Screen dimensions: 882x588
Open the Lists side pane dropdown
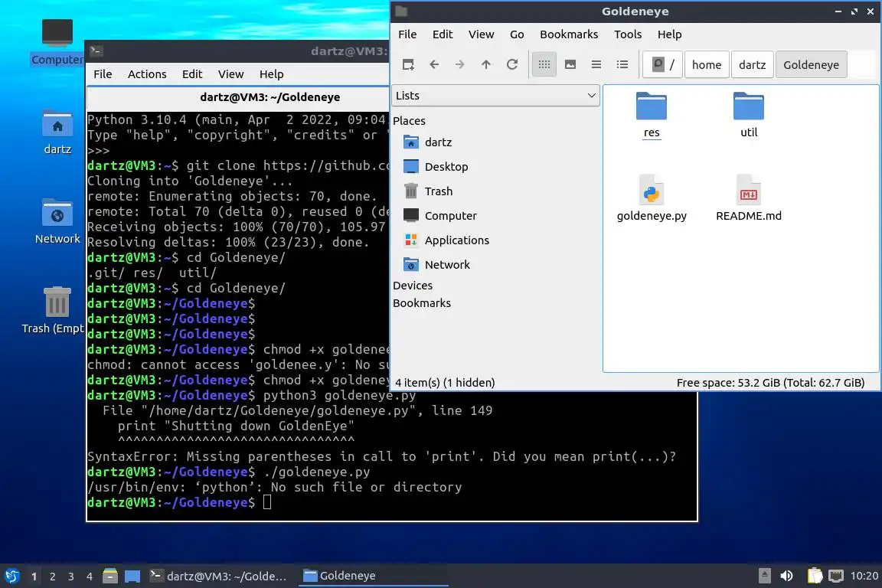point(495,96)
